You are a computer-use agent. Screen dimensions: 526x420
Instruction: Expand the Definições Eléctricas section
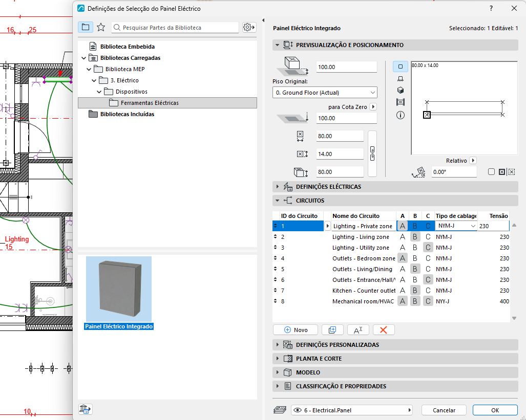pos(278,187)
